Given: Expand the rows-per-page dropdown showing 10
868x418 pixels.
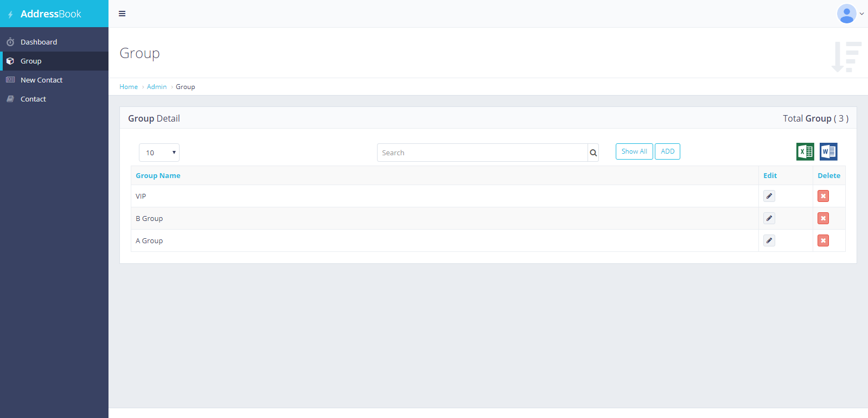Looking at the screenshot, I should [x=159, y=153].
